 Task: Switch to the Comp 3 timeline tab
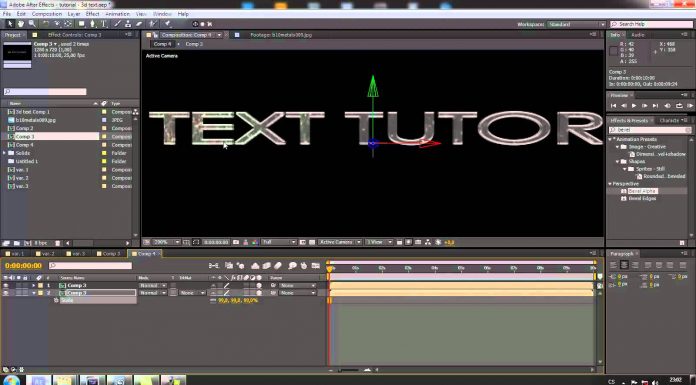pyautogui.click(x=109, y=254)
